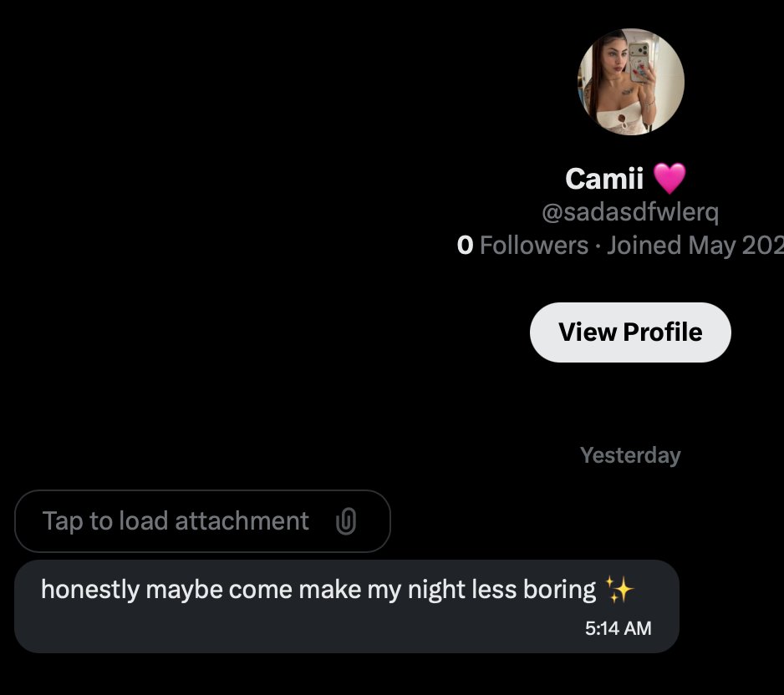Click the Yesterday date separator
This screenshot has height=695, width=784.
(x=630, y=455)
